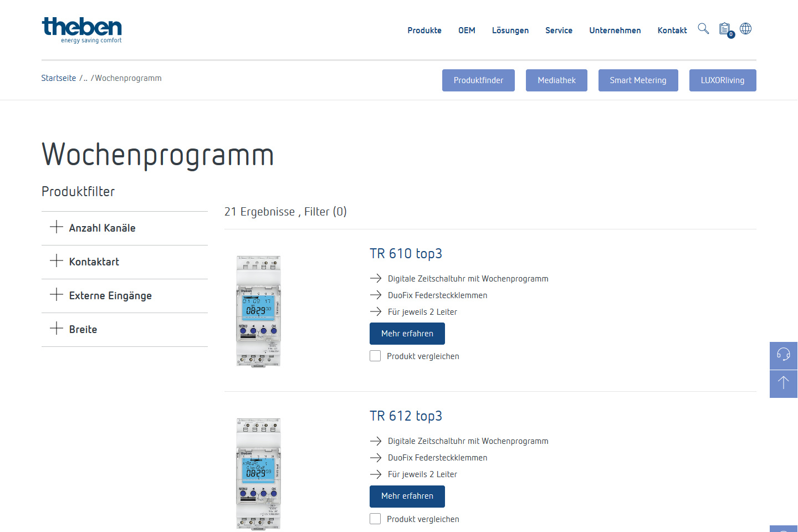Image resolution: width=798 pixels, height=532 pixels.
Task: Expand the Kontaktart filter
Action: coord(125,262)
